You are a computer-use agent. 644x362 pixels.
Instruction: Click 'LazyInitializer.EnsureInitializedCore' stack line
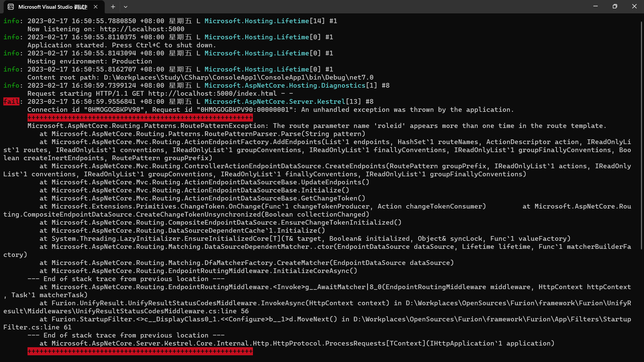(305, 238)
